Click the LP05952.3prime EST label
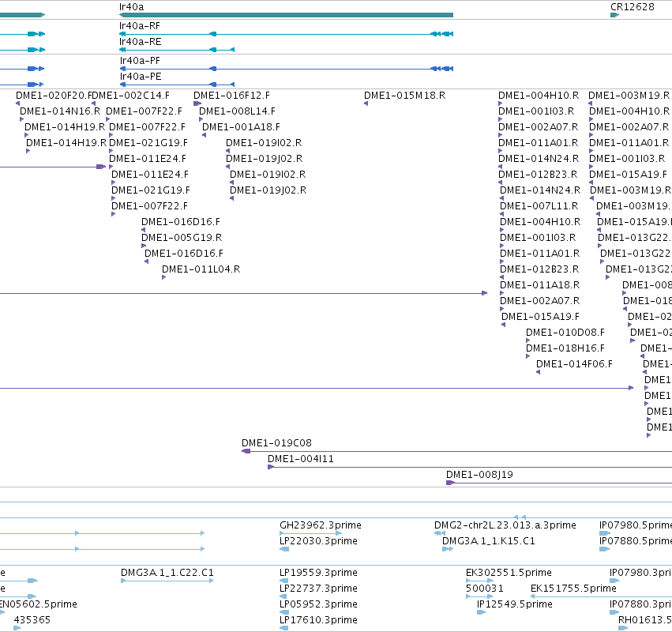The height and width of the screenshot is (632, 672). pos(318,604)
